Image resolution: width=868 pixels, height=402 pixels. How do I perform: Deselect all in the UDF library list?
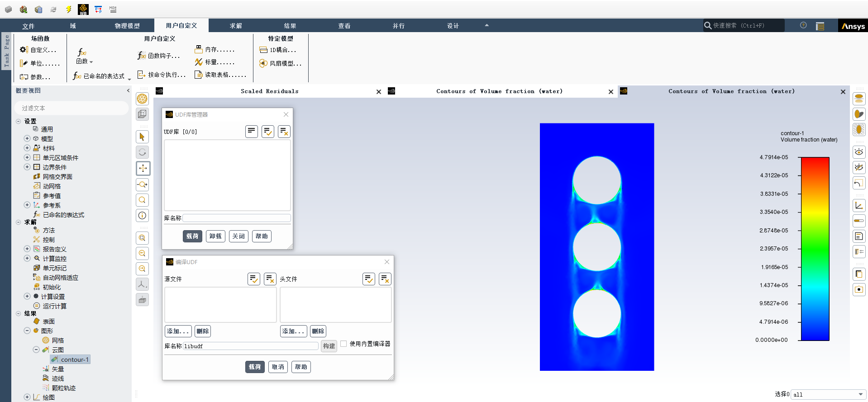click(x=284, y=132)
